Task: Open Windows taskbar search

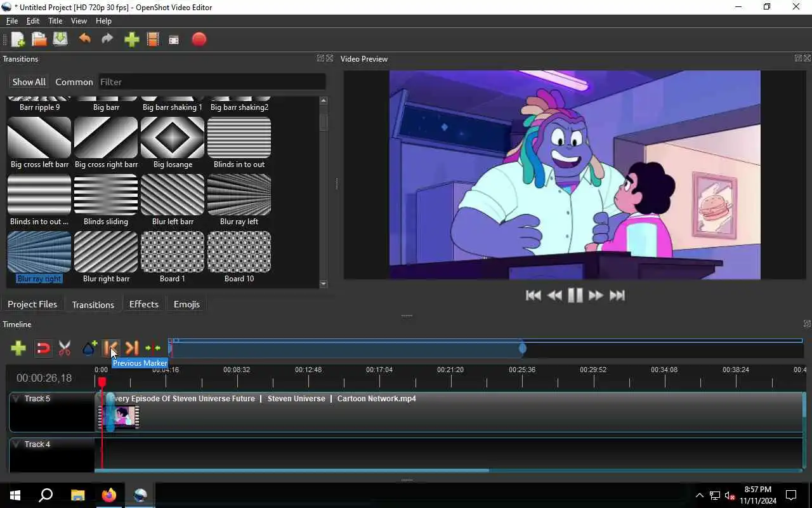Action: pos(46,495)
